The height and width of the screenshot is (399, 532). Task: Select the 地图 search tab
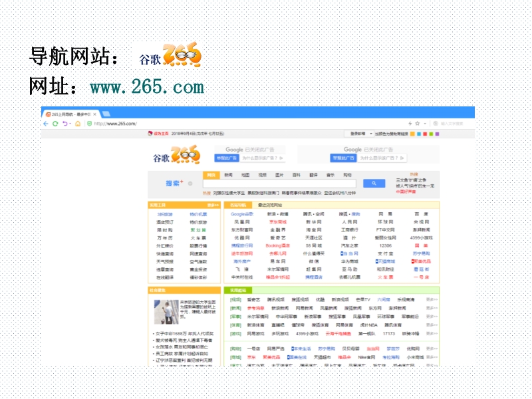point(245,175)
